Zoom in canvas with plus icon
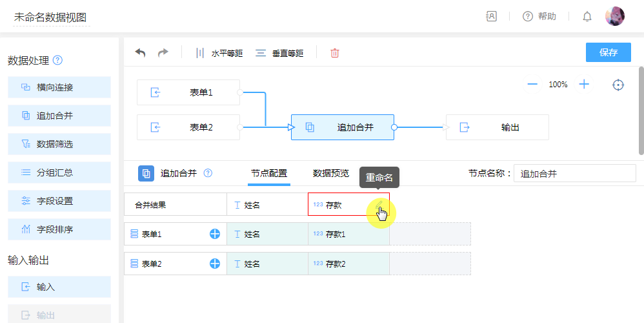 pos(584,85)
